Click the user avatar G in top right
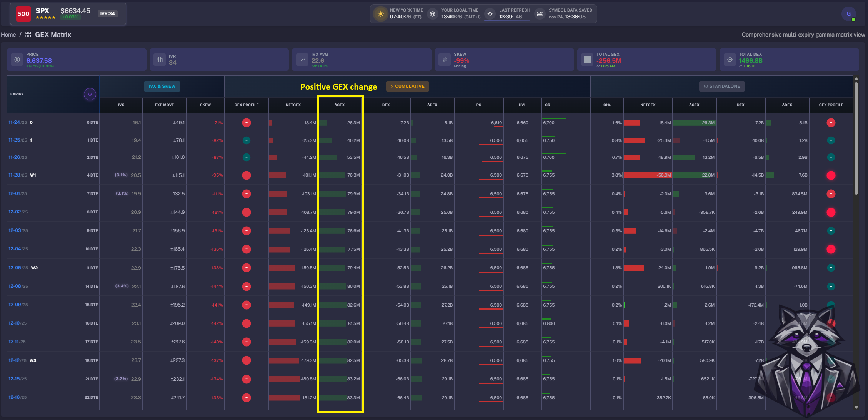This screenshot has width=868, height=420. (848, 14)
